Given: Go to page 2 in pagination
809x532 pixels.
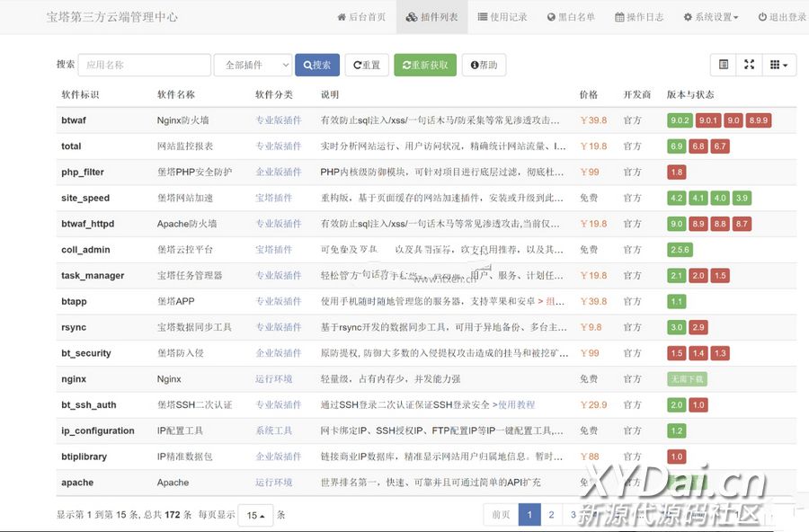Looking at the screenshot, I should (551, 515).
